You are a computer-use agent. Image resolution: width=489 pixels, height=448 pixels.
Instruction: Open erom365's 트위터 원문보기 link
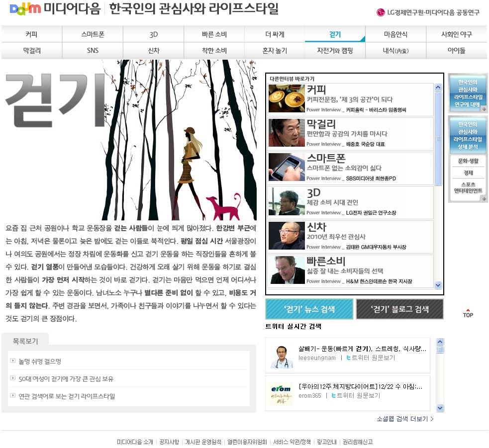[x=356, y=395]
